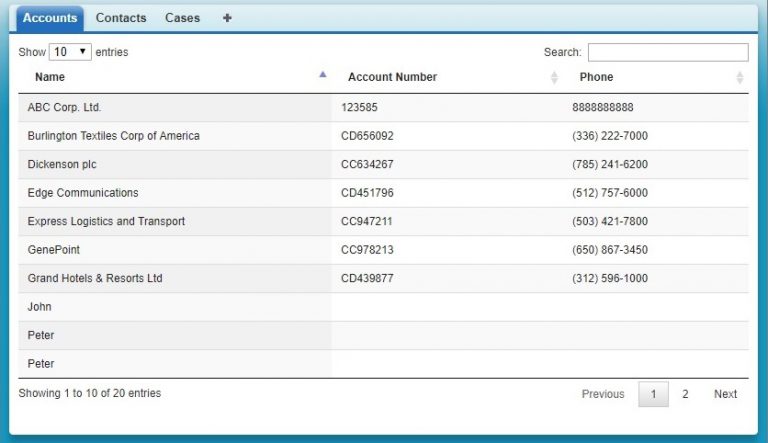Click the Account Number header label

pos(392,77)
